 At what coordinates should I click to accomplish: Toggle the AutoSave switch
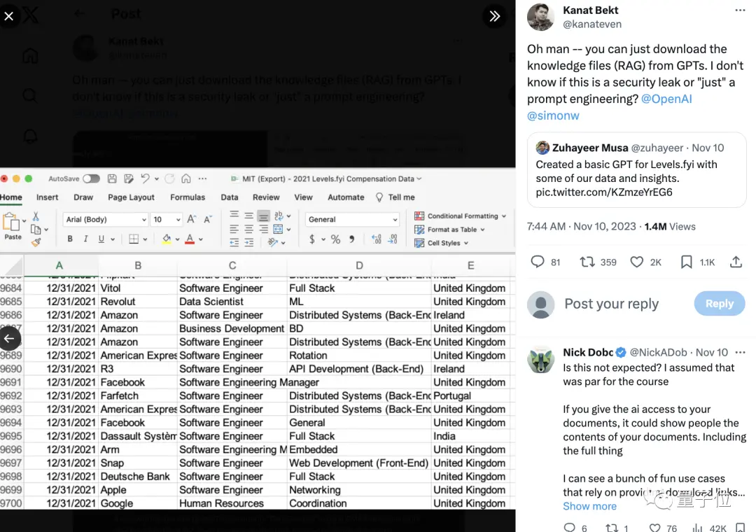point(91,179)
